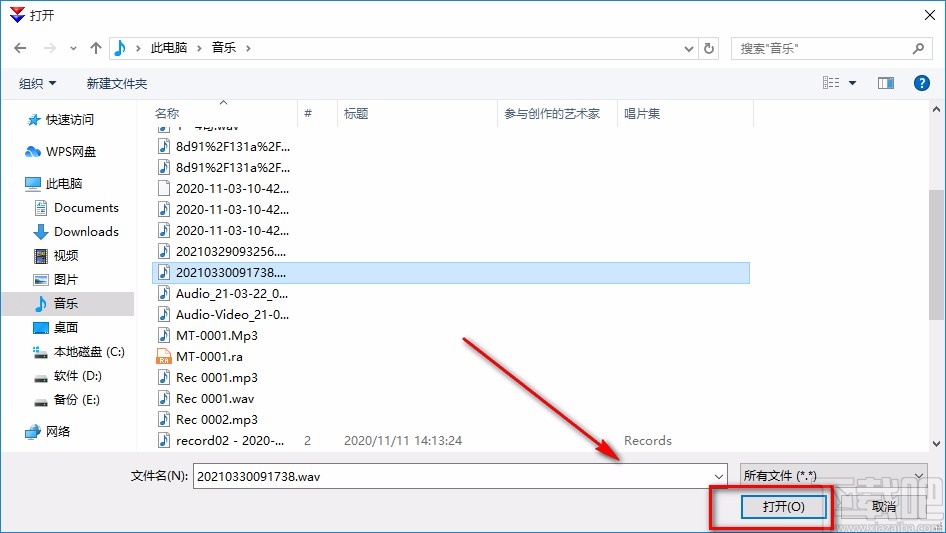The image size is (946, 533).
Task: Open Downloads in the sidebar
Action: click(86, 232)
